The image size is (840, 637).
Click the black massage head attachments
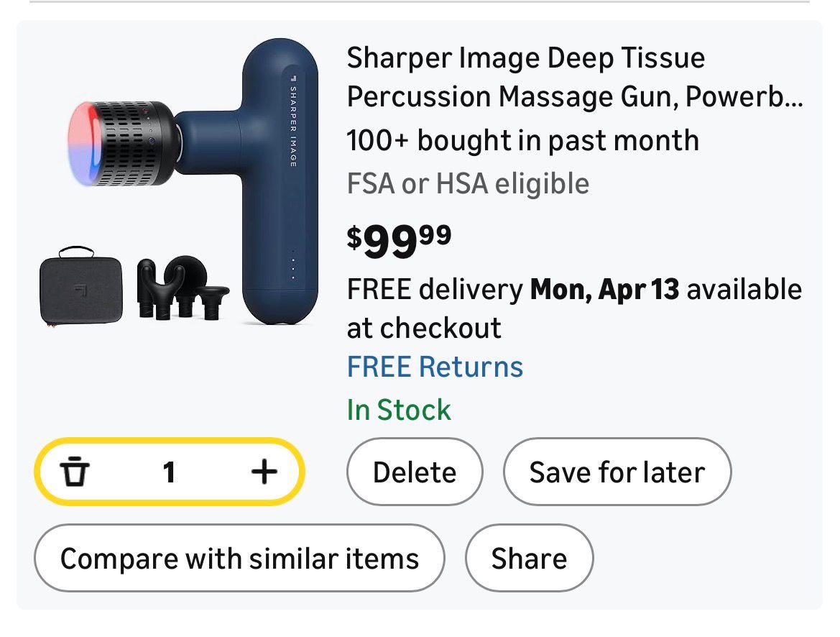[183, 288]
